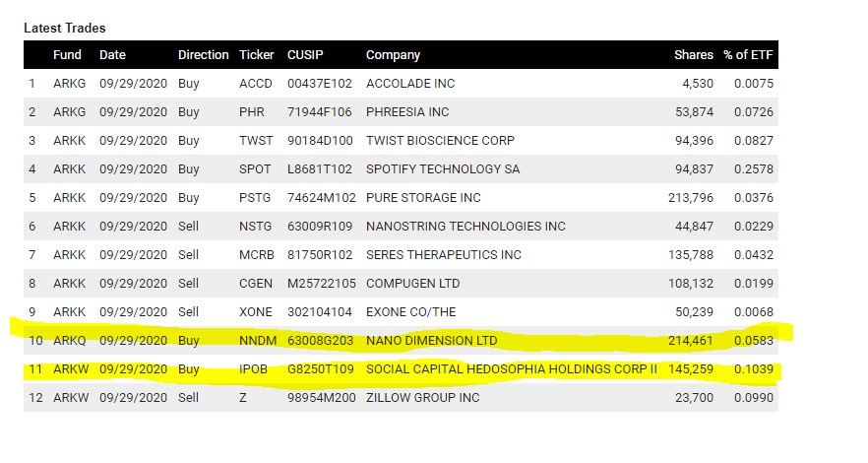Click COMPUGEN LTD company name
The image size is (868, 463).
click(413, 284)
